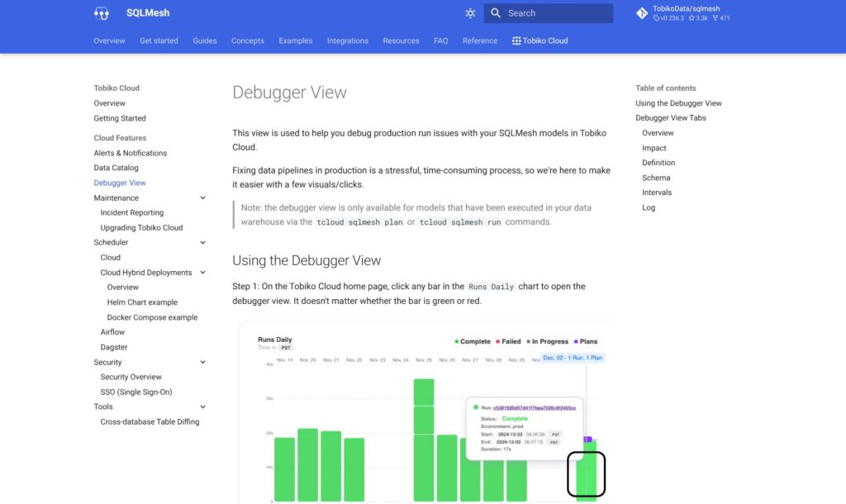The height and width of the screenshot is (504, 846).
Task: Jump to Schema in table of contents
Action: [656, 178]
